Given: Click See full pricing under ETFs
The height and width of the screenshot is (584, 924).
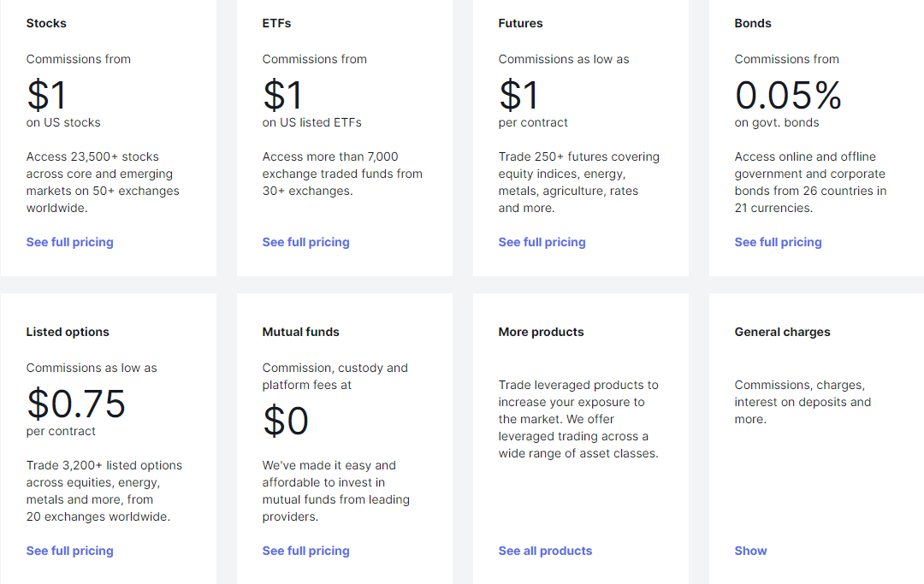Looking at the screenshot, I should pos(305,242).
